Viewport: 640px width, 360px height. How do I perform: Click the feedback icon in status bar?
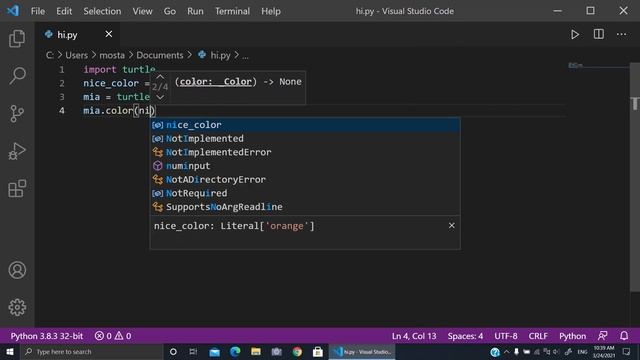click(602, 336)
